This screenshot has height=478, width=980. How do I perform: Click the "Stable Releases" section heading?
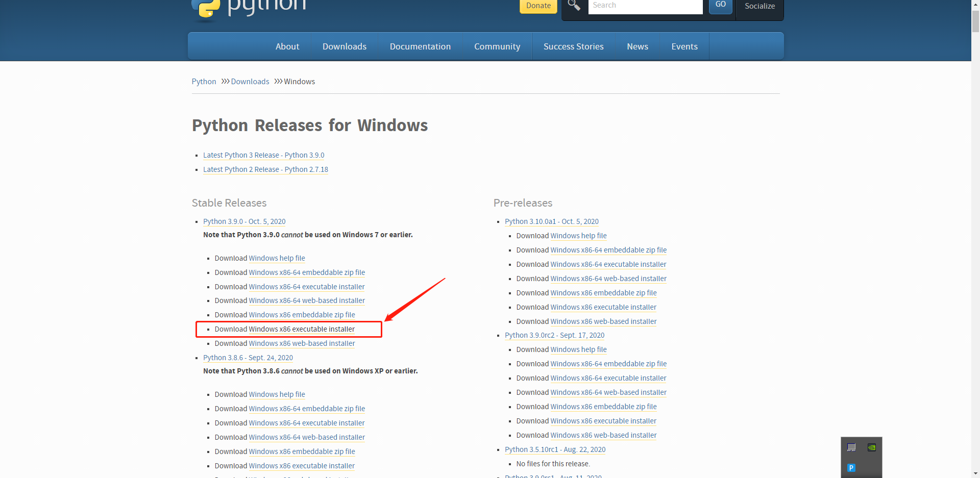pos(229,203)
